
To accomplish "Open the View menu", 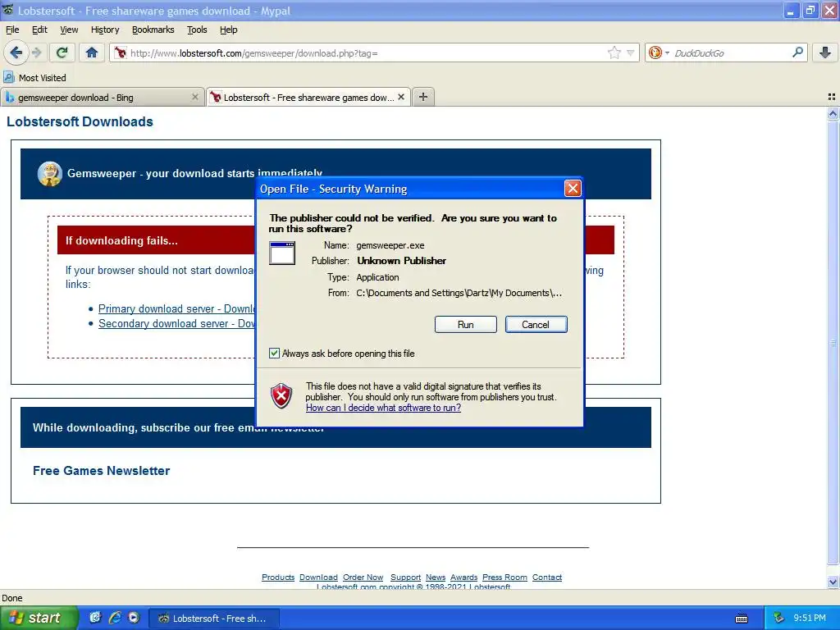I will (x=69, y=30).
